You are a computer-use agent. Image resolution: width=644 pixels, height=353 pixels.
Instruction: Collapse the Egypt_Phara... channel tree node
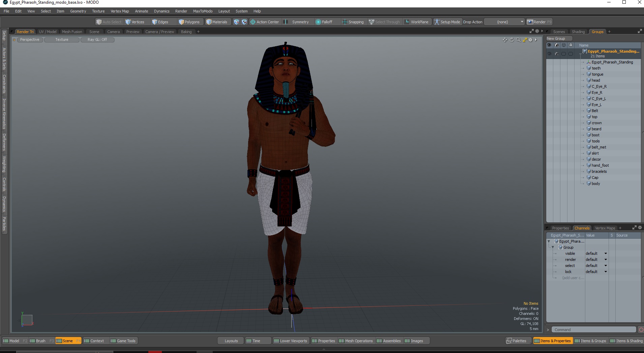(549, 241)
